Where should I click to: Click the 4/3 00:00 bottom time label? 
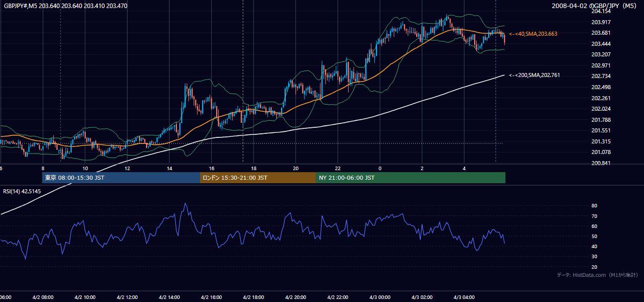[380, 297]
